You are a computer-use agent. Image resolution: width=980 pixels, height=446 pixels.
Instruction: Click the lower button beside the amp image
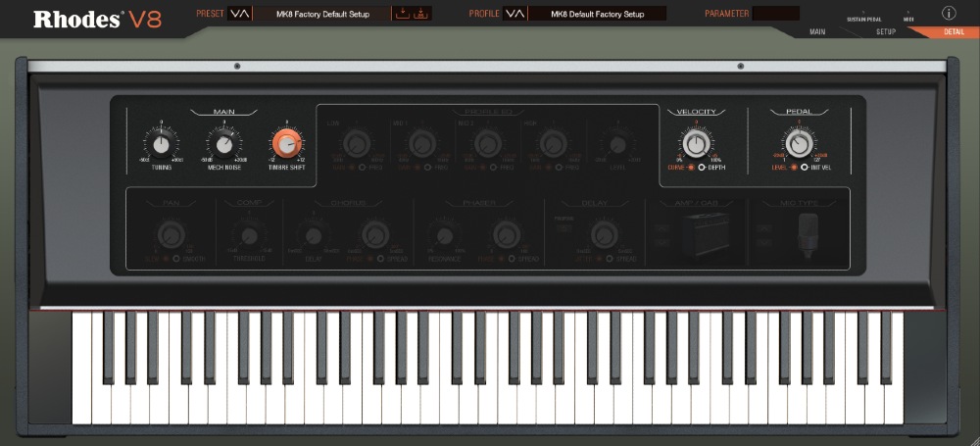coord(661,243)
